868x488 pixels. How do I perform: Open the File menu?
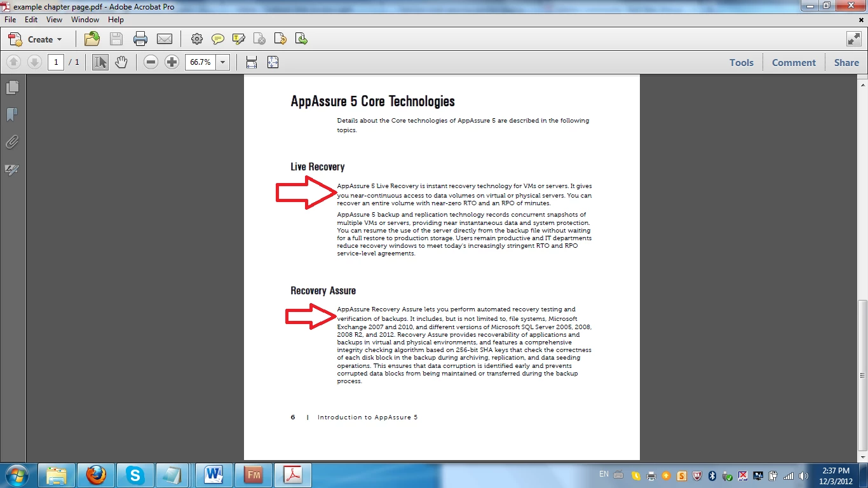pos(10,20)
